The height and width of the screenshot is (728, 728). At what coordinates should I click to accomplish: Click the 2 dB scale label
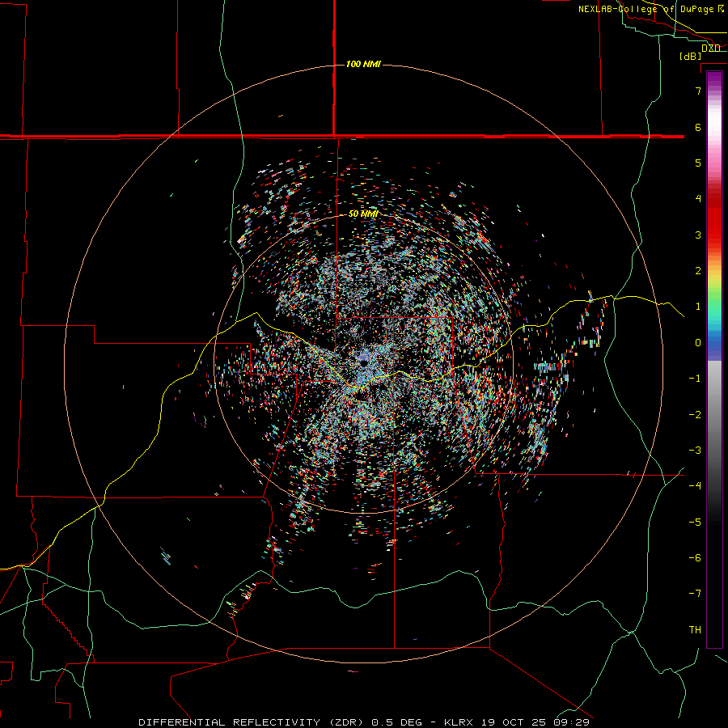pyautogui.click(x=698, y=271)
